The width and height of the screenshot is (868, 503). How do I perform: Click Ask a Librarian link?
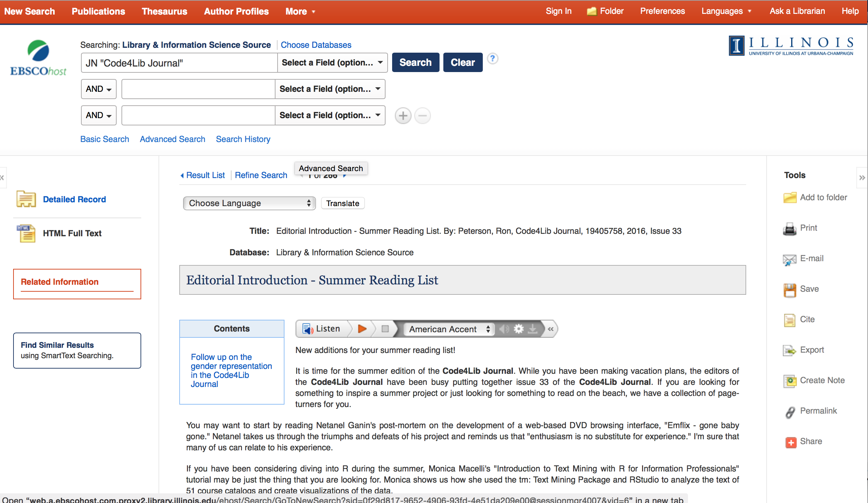click(797, 11)
